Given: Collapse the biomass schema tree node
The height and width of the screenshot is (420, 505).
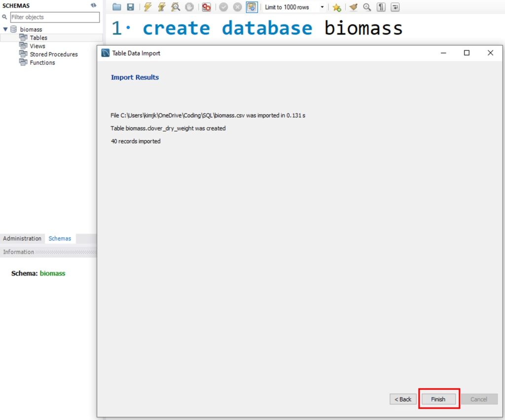Looking at the screenshot, I should [x=5, y=29].
